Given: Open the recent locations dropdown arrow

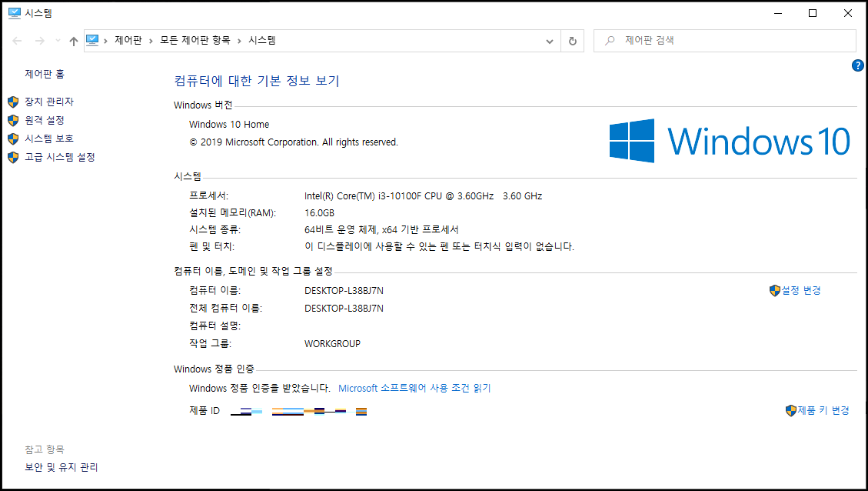Looking at the screenshot, I should 58,41.
